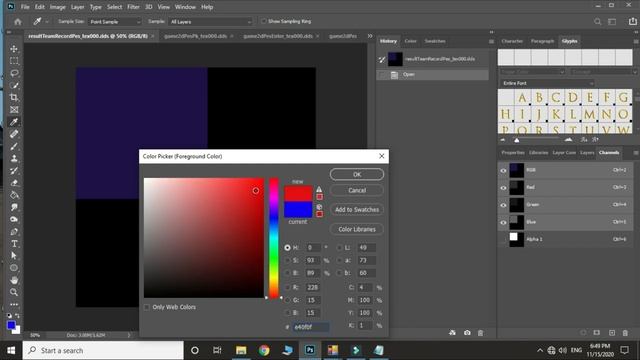
Task: Select the Move tool
Action: click(14, 49)
